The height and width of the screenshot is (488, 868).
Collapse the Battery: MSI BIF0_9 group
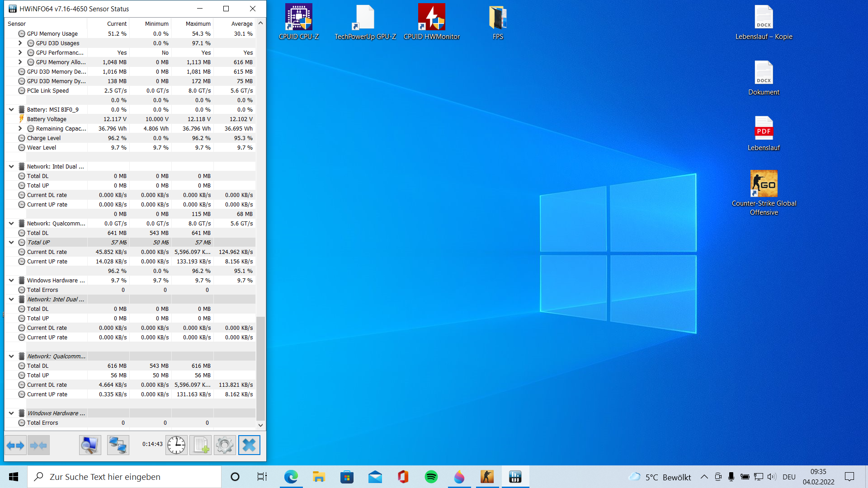pyautogui.click(x=11, y=109)
